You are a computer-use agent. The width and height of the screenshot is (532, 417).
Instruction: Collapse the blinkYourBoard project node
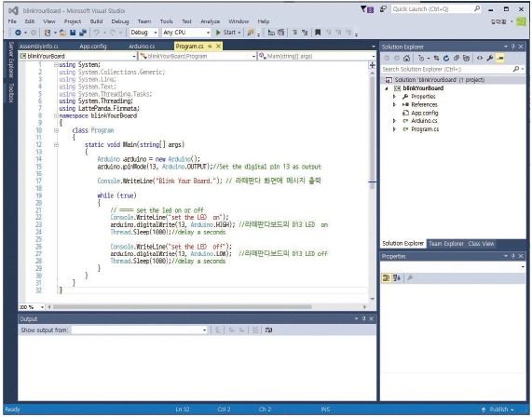(387, 88)
